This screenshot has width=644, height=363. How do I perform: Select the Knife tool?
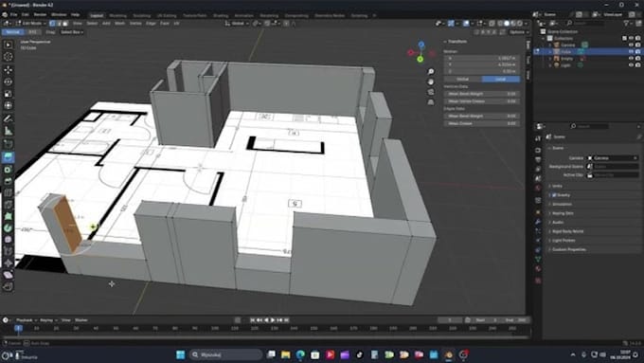click(x=9, y=205)
